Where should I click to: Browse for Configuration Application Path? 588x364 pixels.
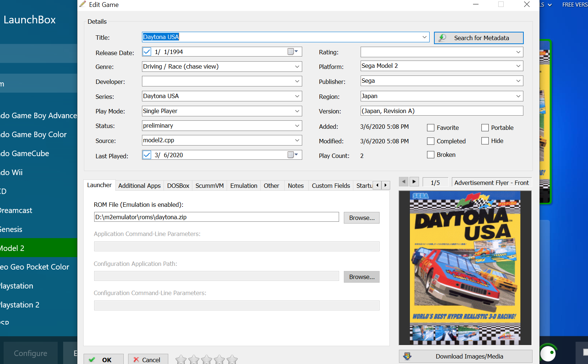[362, 277]
